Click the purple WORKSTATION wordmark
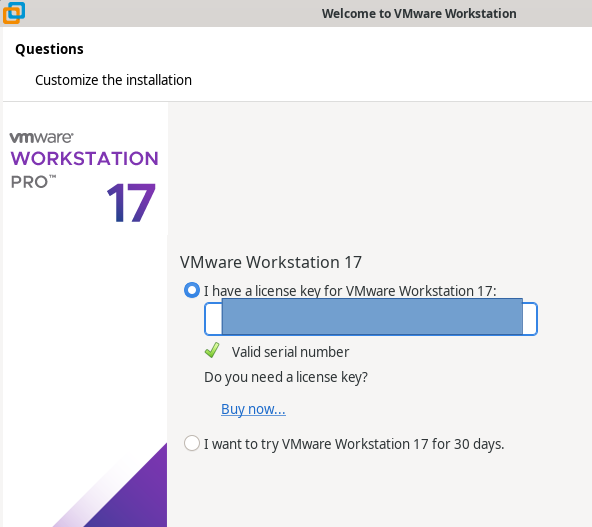This screenshot has height=527, width=592. pyautogui.click(x=85, y=159)
